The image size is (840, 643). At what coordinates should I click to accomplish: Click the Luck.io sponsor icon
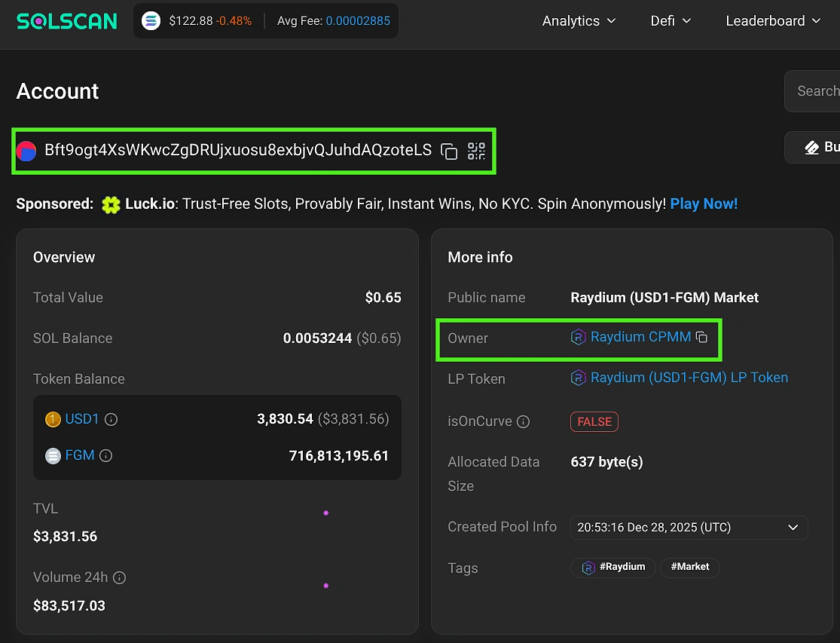111,204
